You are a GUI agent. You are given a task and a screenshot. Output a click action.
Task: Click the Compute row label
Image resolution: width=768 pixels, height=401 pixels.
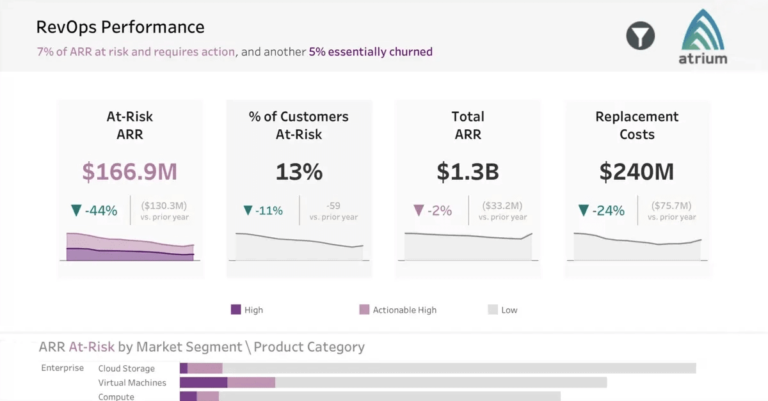point(116,396)
